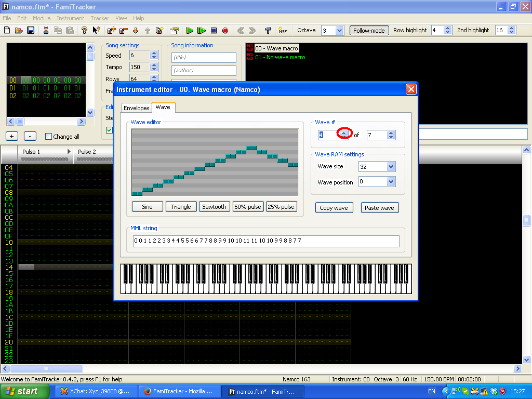This screenshot has width=532, height=399.
Task: Expand the Wave position dropdown
Action: click(x=391, y=182)
